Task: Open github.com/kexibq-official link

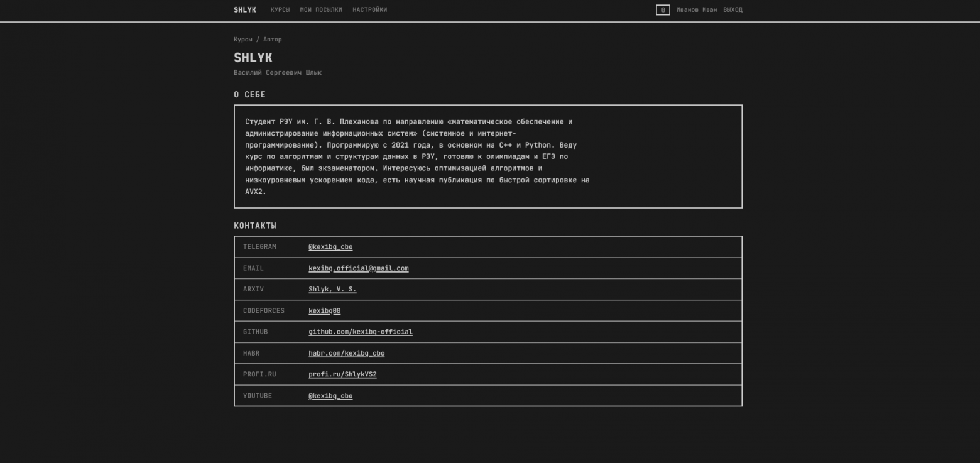Action: click(361, 332)
